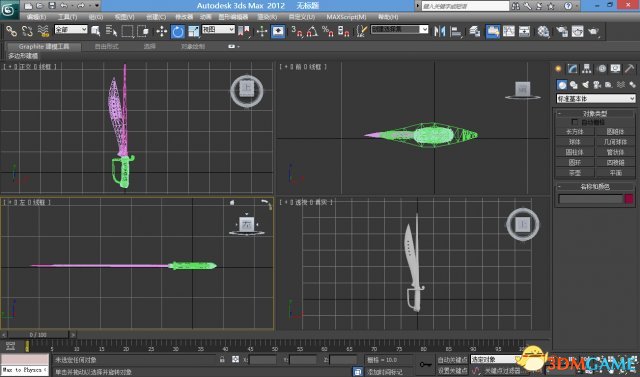Select the Bind to Space Warp tool
The width and height of the screenshot is (640, 377).
(x=43, y=31)
